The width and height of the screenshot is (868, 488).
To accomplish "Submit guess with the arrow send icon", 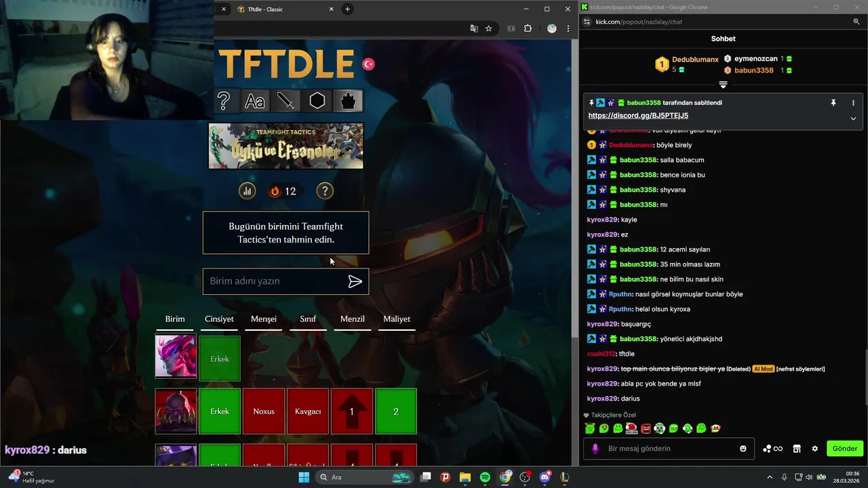I will (355, 281).
